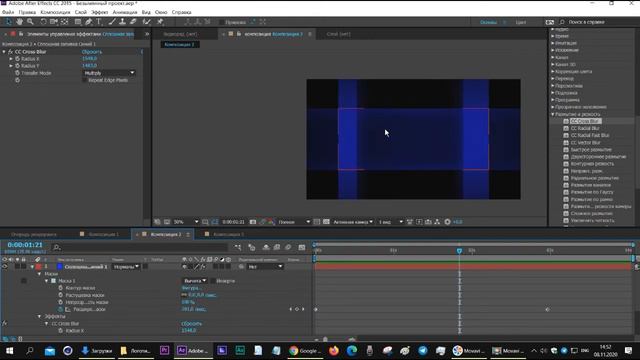This screenshot has height=360, width=640.
Task: Open the view layout dropdown
Action: pyautogui.click(x=391, y=222)
